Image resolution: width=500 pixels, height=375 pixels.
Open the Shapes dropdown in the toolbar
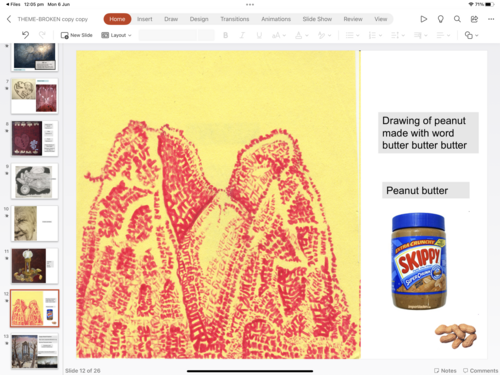[472, 35]
